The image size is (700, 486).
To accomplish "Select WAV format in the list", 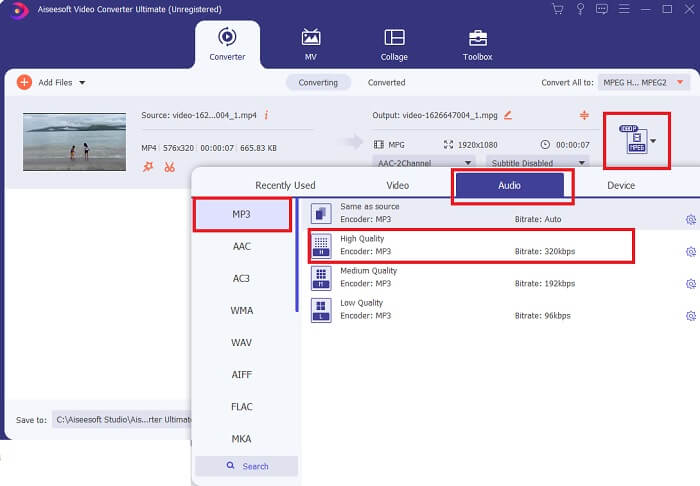I will [242, 343].
